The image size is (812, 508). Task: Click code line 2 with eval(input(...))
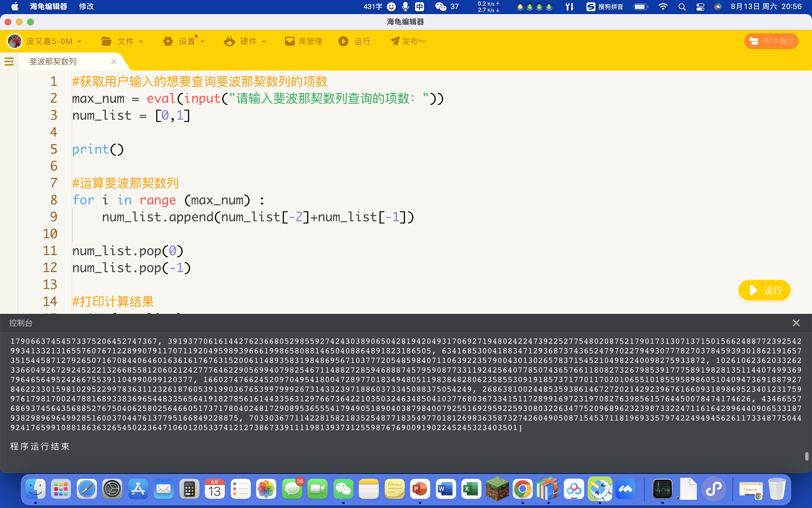click(258, 98)
